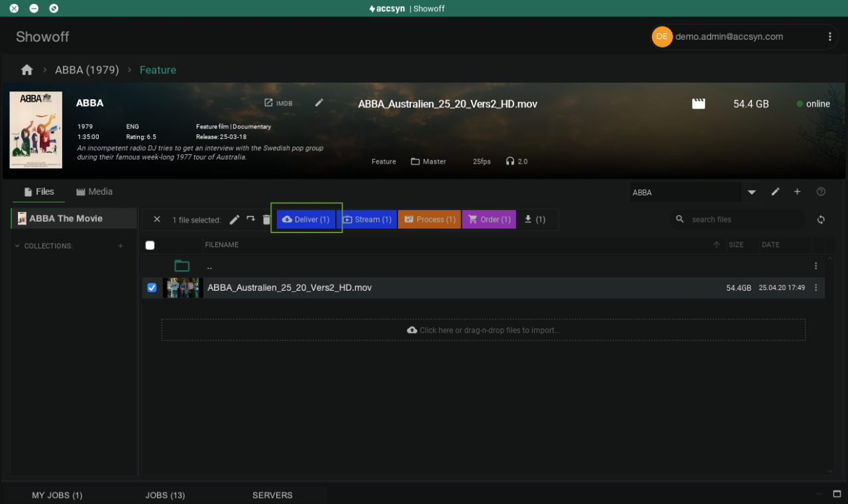Viewport: 848px width, 504px height.
Task: Sort by the FILENAME column header
Action: click(222, 245)
